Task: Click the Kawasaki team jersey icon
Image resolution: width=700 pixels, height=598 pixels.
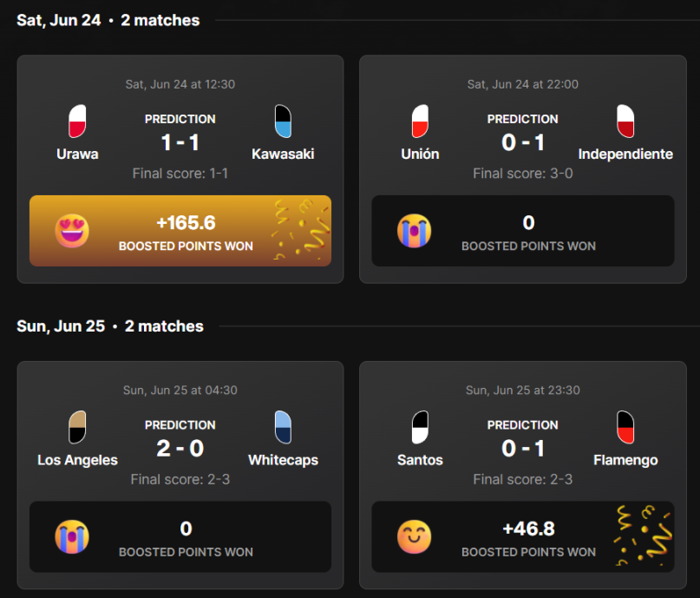Action: [283, 121]
